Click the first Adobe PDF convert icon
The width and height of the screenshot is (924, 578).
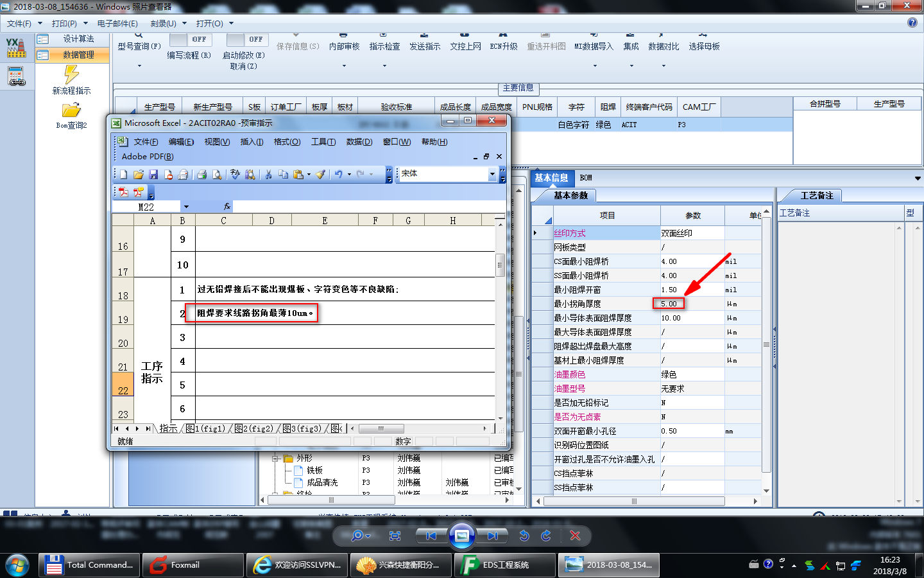(x=123, y=192)
